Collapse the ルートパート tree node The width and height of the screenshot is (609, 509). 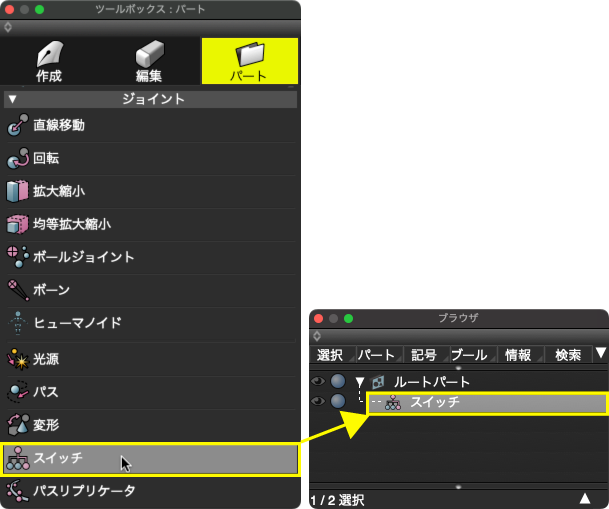[x=359, y=382]
